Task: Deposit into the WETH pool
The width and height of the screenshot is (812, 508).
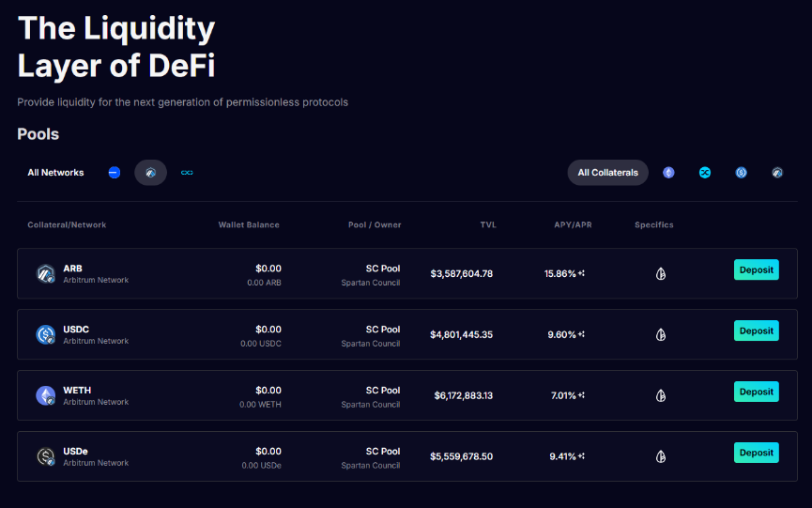Action: point(756,392)
